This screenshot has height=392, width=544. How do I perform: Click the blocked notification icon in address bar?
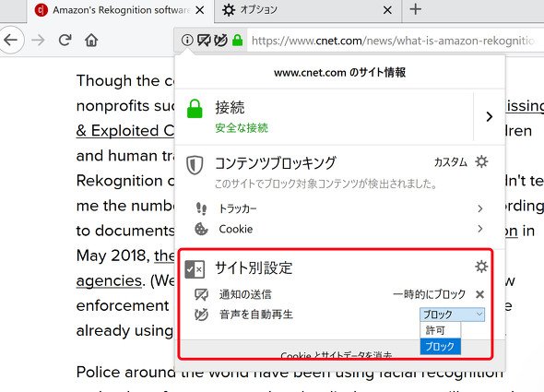point(204,41)
